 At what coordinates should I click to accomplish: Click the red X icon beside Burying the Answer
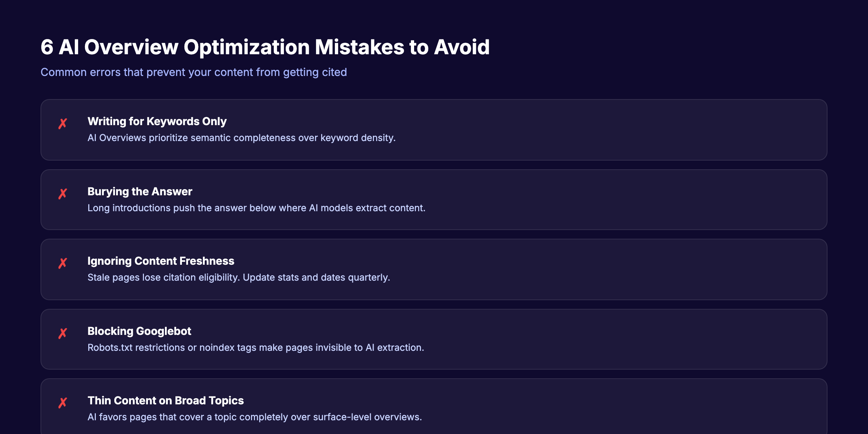(x=63, y=193)
